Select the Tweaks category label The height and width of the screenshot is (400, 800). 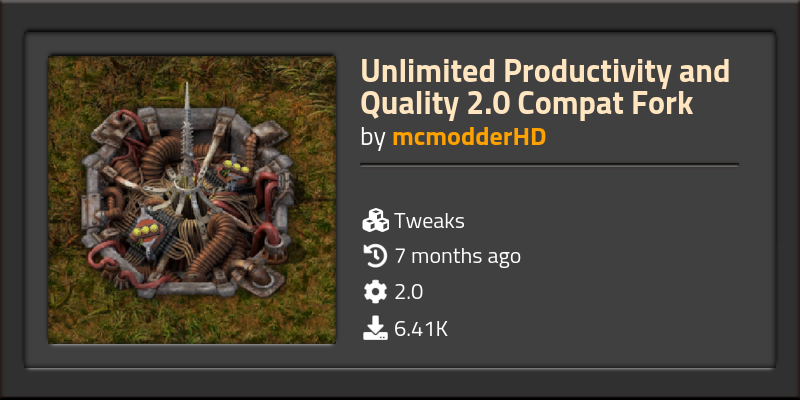pos(429,221)
